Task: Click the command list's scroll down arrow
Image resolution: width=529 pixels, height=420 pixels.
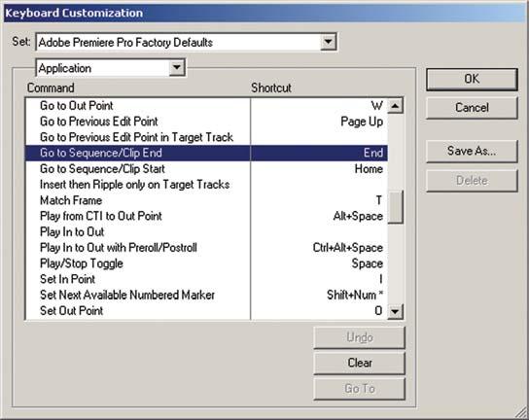Action: click(396, 311)
